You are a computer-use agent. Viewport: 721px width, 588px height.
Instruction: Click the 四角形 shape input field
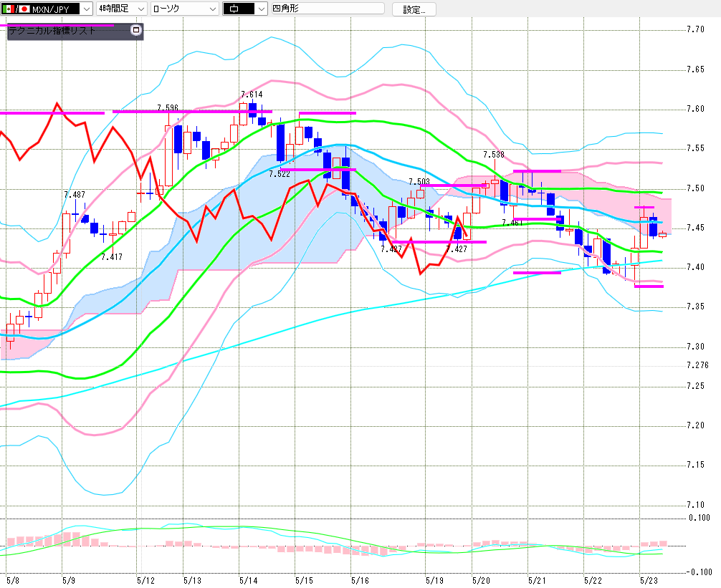point(328,9)
